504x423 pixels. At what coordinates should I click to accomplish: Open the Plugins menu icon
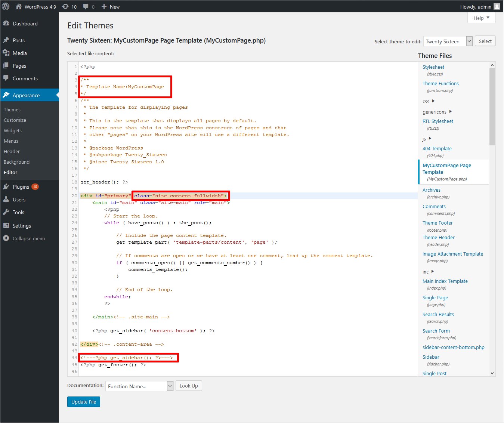coord(6,187)
